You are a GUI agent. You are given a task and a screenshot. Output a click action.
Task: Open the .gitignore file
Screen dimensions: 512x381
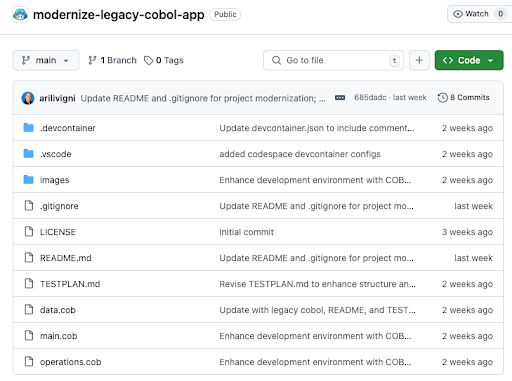pos(59,206)
